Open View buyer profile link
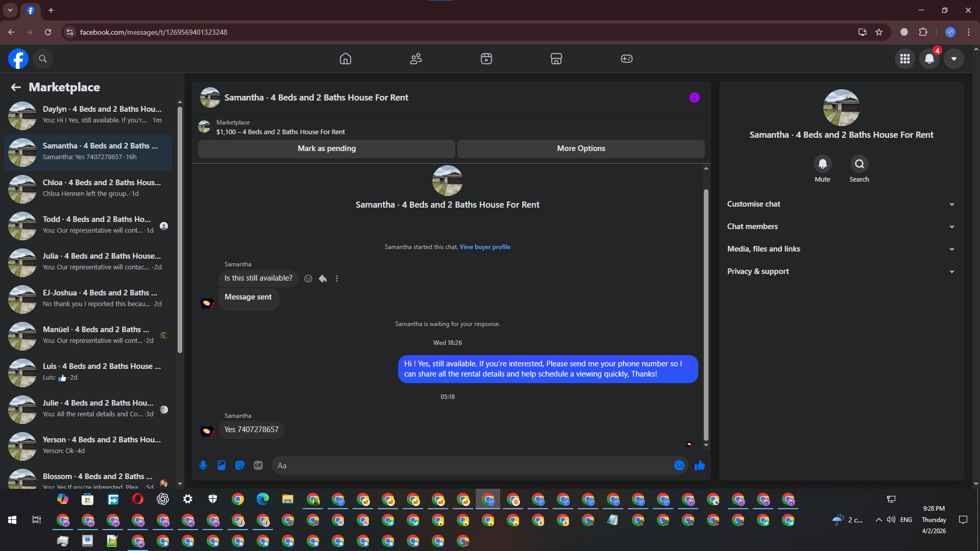 485,247
